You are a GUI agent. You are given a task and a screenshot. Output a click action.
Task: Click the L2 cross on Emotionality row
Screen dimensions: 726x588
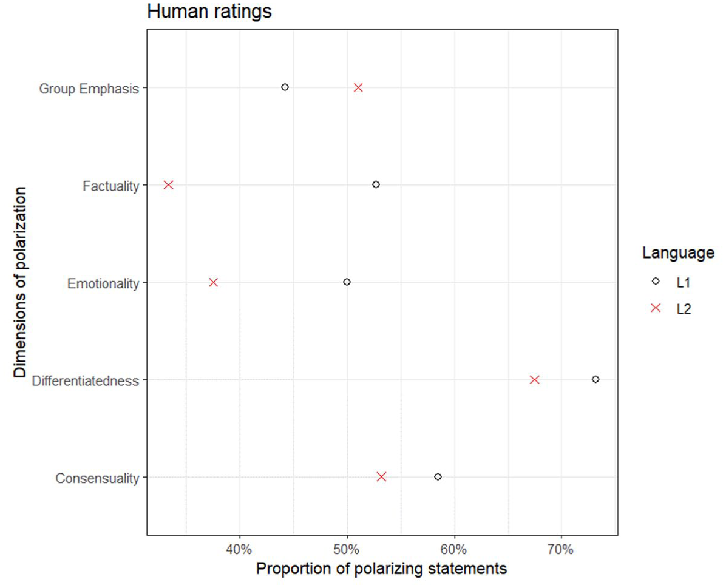click(213, 282)
